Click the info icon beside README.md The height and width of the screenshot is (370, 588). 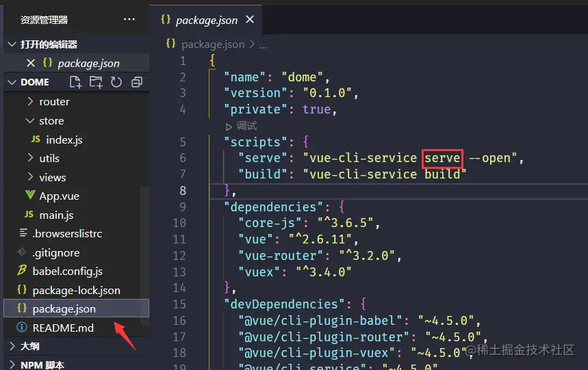pyautogui.click(x=22, y=328)
